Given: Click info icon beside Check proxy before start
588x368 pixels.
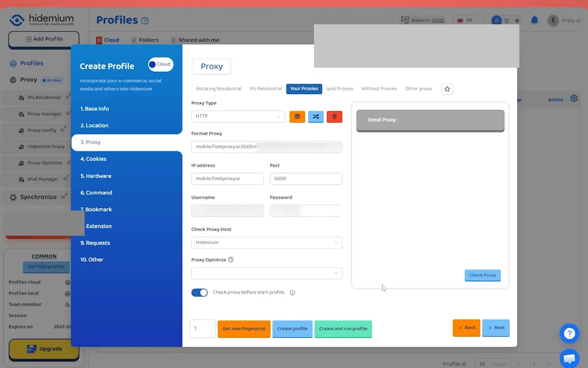Looking at the screenshot, I should (x=292, y=293).
